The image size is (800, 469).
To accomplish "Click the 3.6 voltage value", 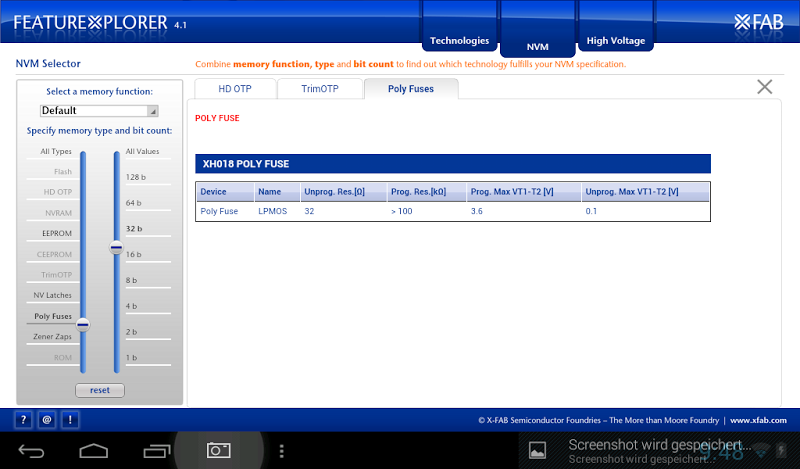I will pos(477,211).
